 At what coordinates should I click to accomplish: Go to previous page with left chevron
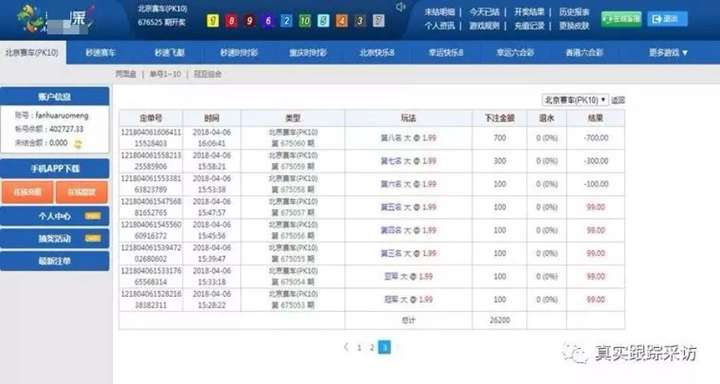click(346, 347)
